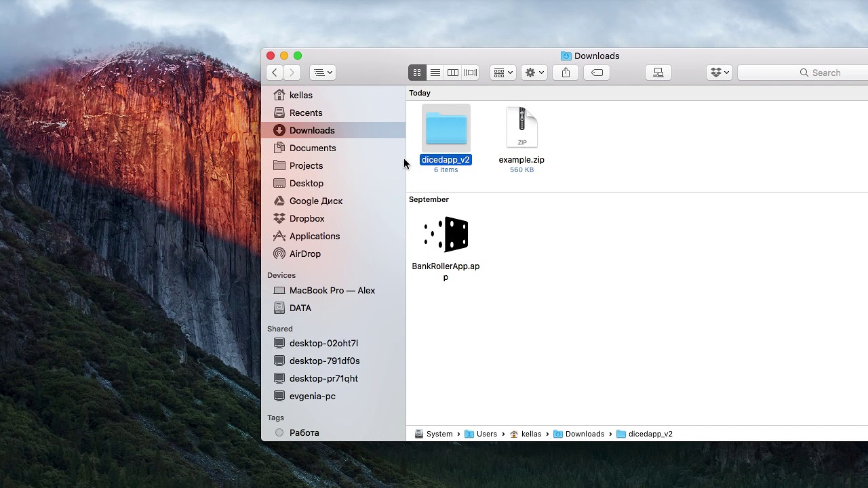Open the path list dropdown in toolbar
Screen dimensions: 868x488
[x=323, y=73]
